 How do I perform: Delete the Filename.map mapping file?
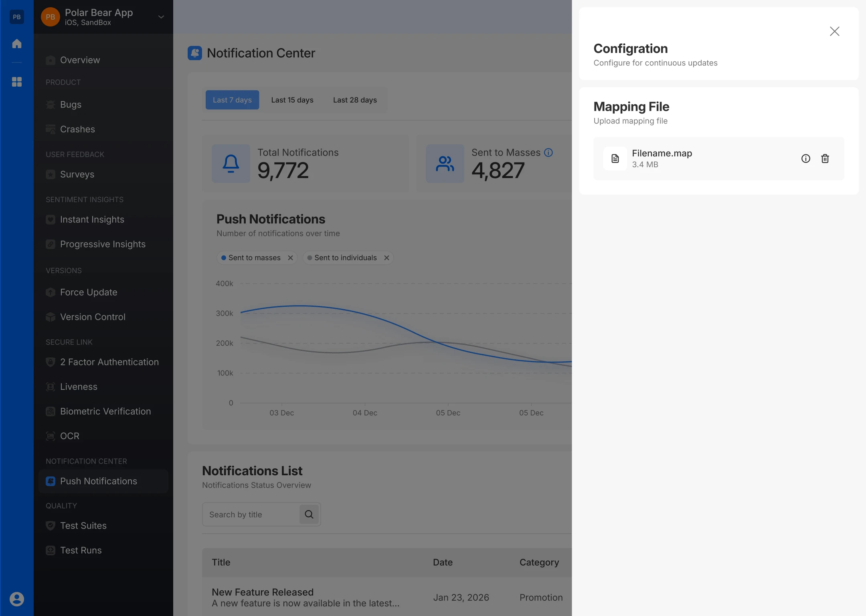tap(825, 158)
